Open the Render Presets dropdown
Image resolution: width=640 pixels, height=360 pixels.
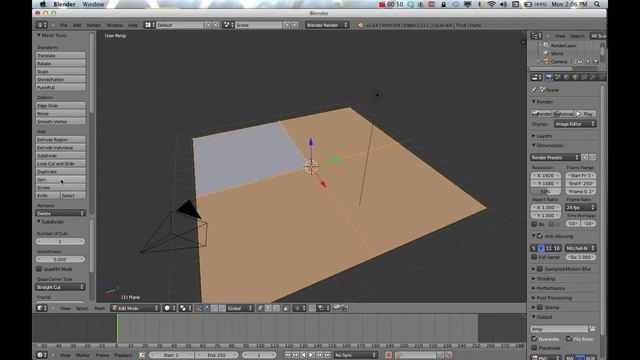coord(555,157)
